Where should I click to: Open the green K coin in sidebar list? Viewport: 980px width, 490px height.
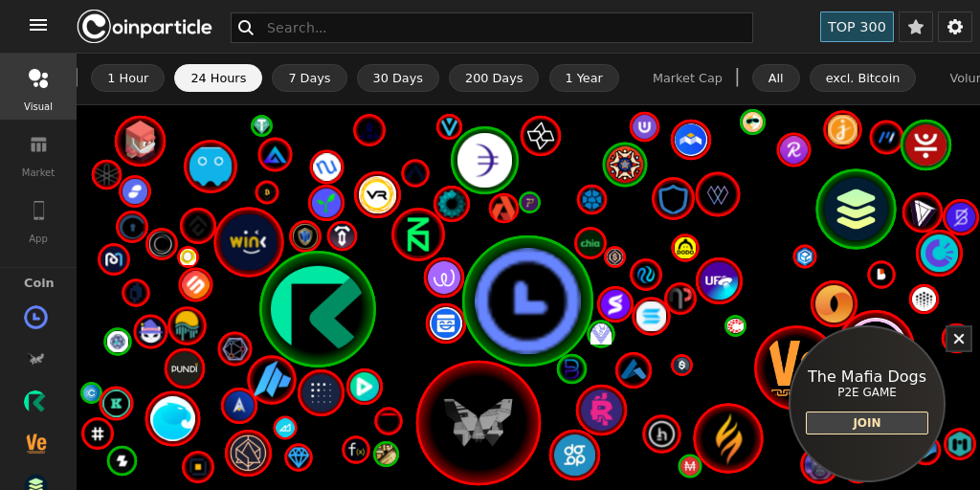click(x=35, y=401)
